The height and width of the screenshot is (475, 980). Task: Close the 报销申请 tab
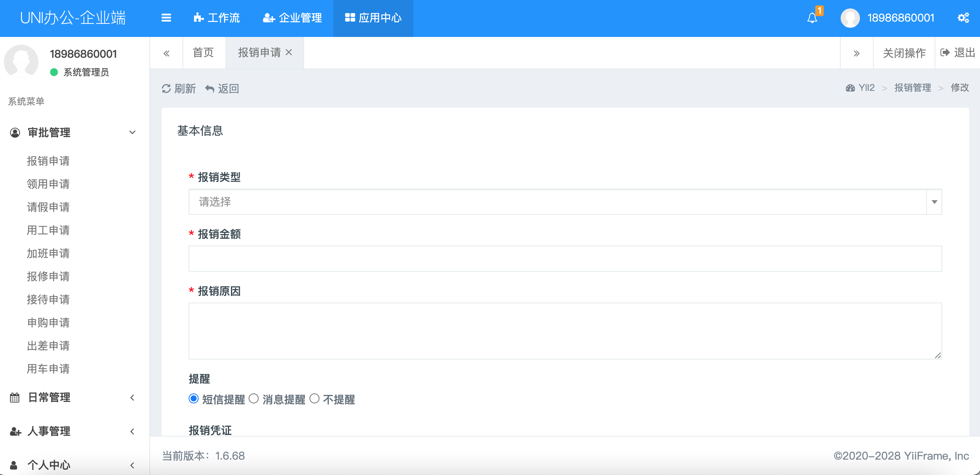click(289, 52)
